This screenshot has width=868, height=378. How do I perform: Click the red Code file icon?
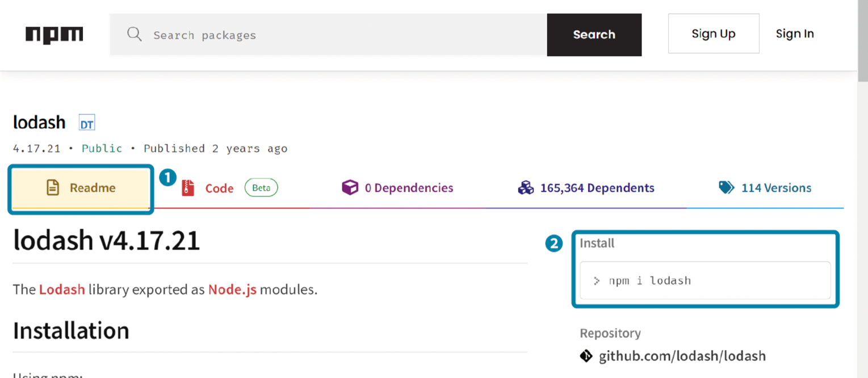coord(188,188)
